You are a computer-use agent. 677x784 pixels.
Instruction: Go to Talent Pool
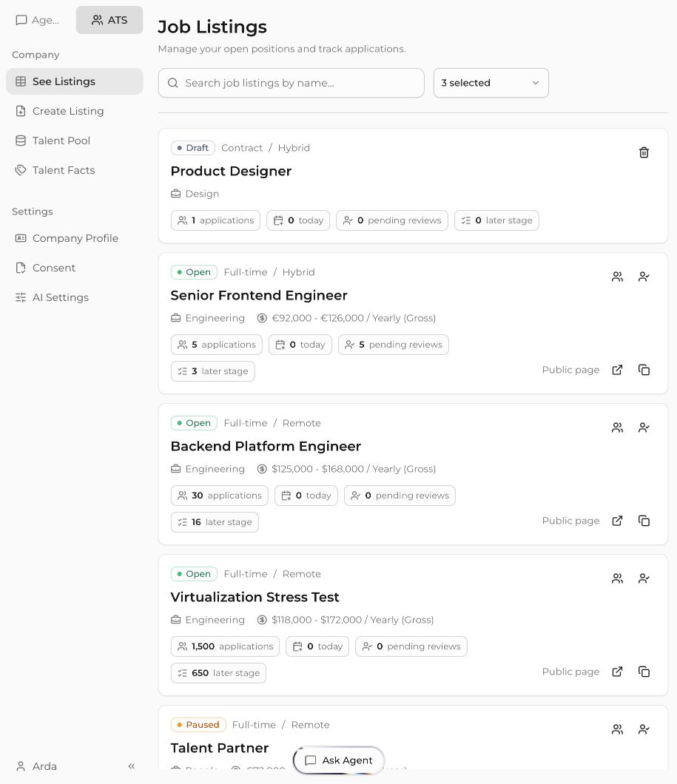(75, 141)
